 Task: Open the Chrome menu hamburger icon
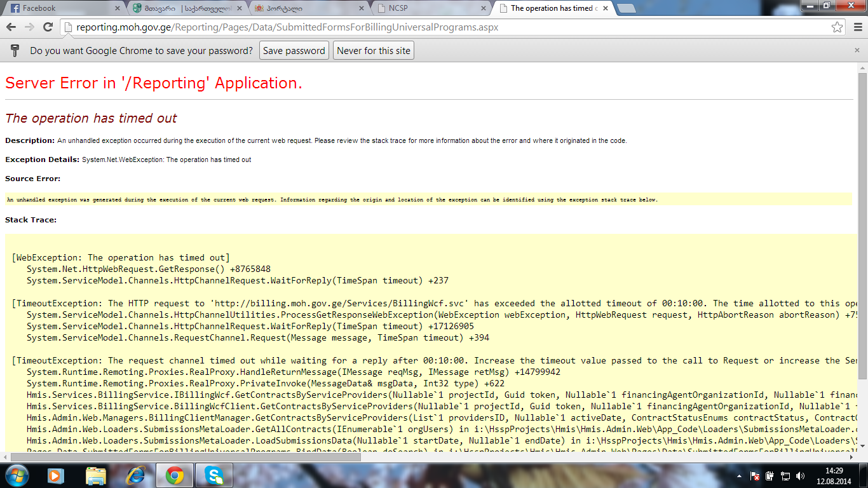[857, 27]
